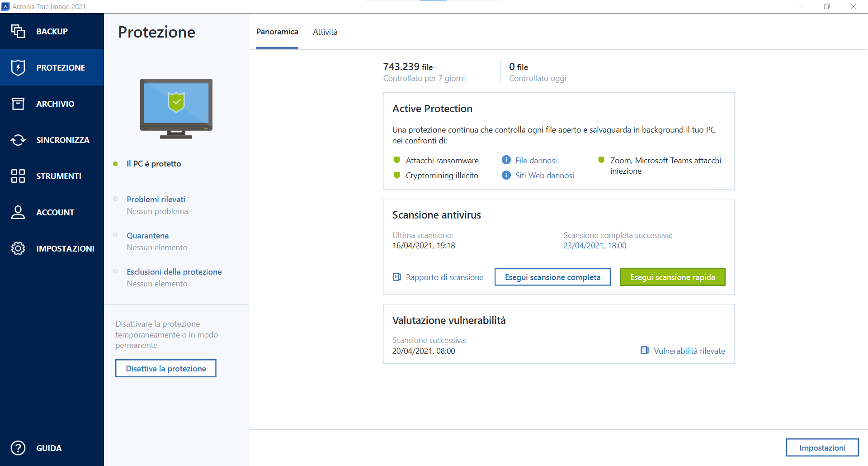Click the protected PC monitor image
This screenshot has height=466, width=868.
point(176,109)
